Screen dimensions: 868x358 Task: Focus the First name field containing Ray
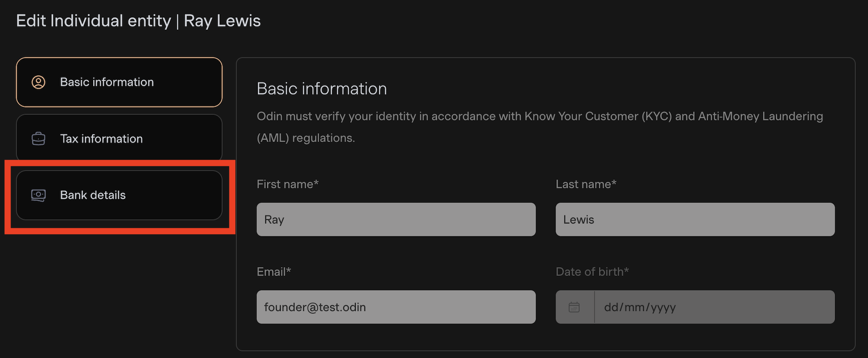click(x=396, y=219)
